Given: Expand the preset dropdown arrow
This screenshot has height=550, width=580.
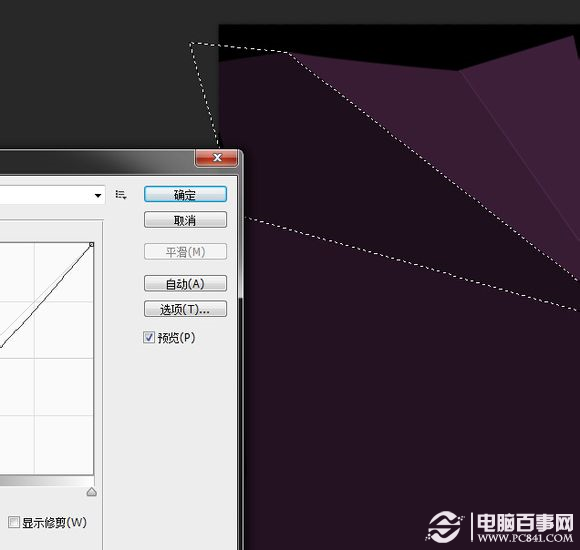Looking at the screenshot, I should point(98,195).
